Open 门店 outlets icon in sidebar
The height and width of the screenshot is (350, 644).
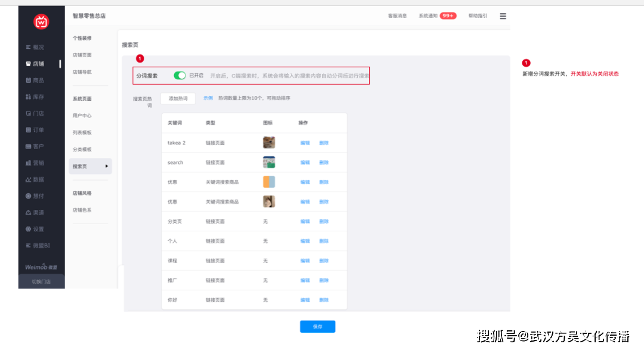(x=29, y=113)
